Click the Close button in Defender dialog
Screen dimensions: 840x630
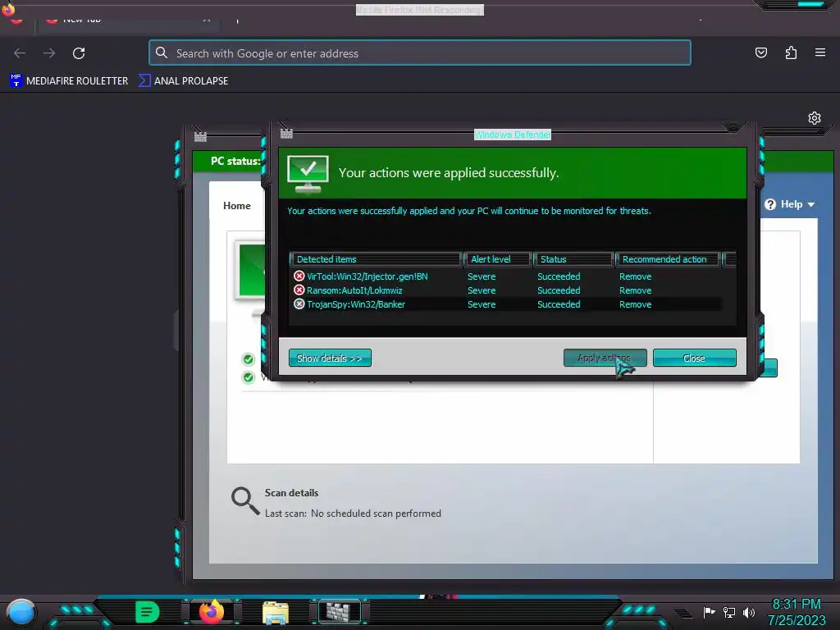click(694, 358)
